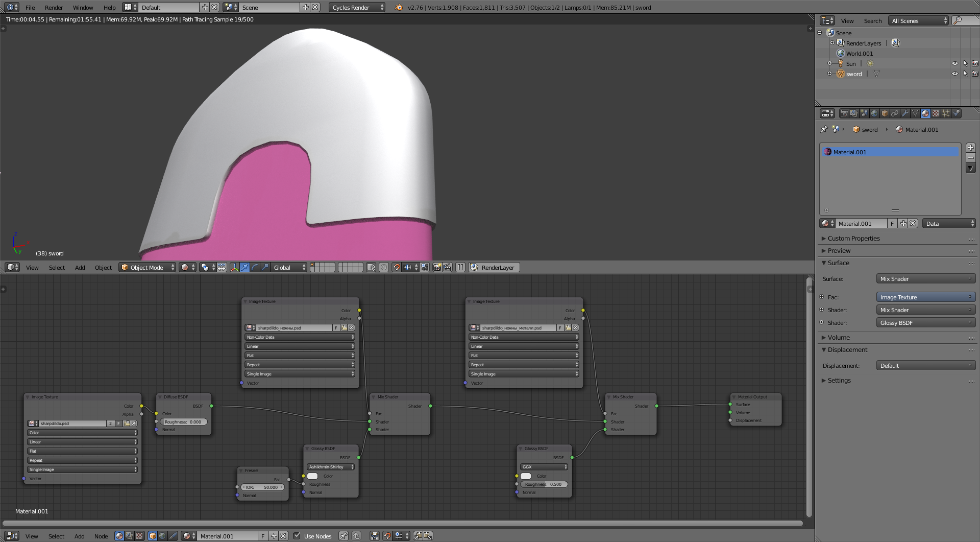Open the Cycles Render engine dropdown
This screenshot has width=980, height=542.
(357, 8)
